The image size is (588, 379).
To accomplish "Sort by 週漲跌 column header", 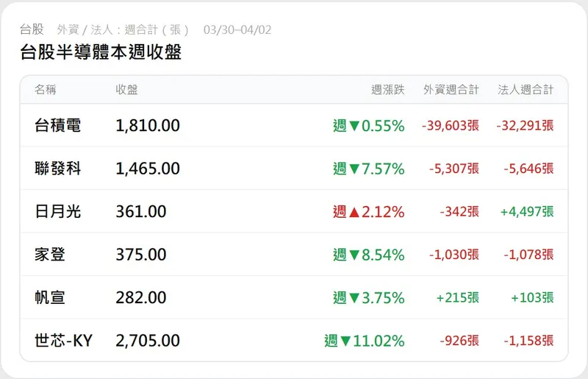I will click(387, 90).
